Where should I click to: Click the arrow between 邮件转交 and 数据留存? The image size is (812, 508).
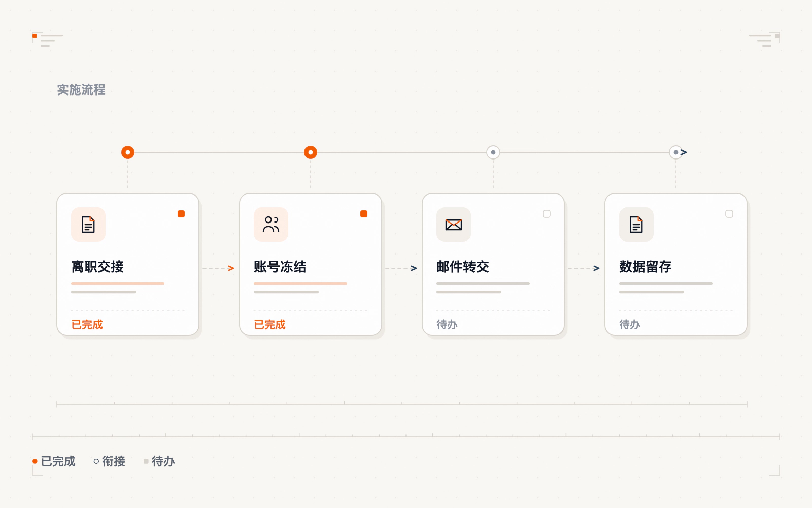pos(596,268)
